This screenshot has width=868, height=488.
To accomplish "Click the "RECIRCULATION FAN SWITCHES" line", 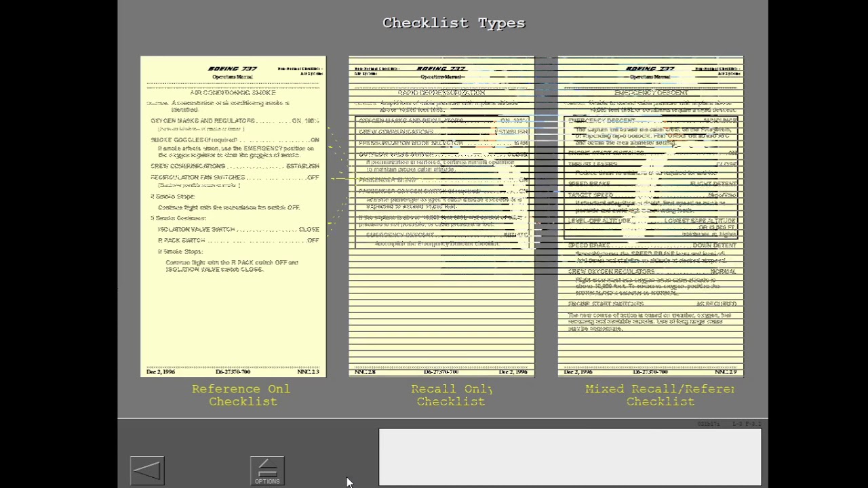I will (x=235, y=178).
